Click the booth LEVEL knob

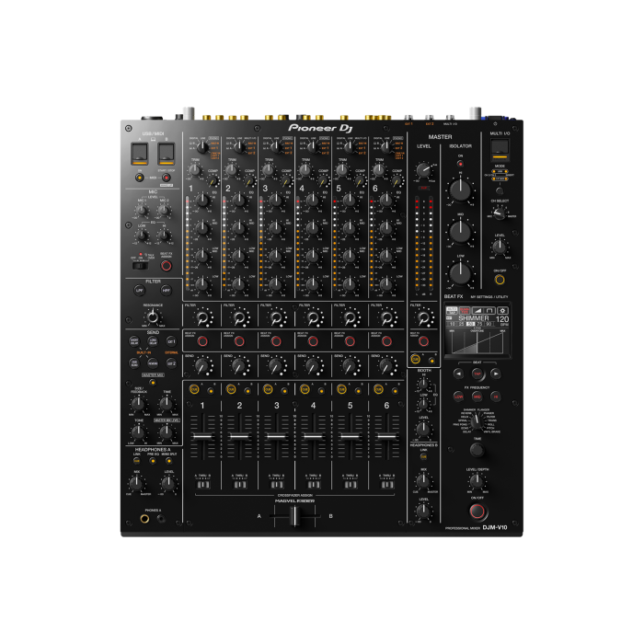423,430
